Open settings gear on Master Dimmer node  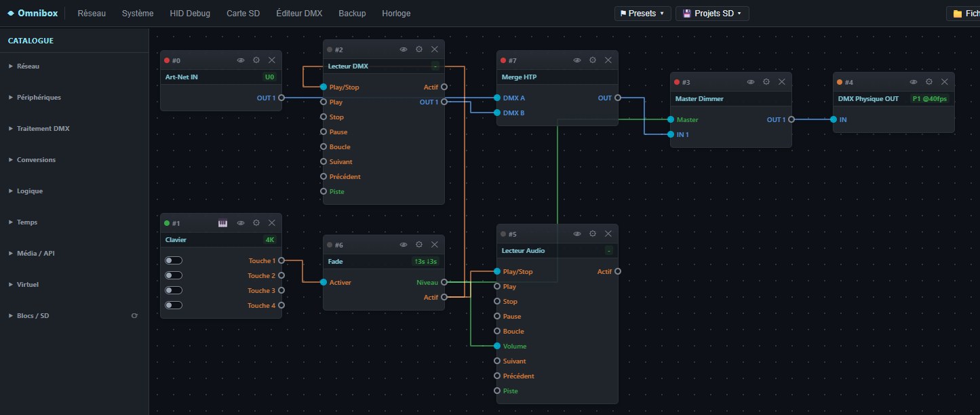point(766,82)
